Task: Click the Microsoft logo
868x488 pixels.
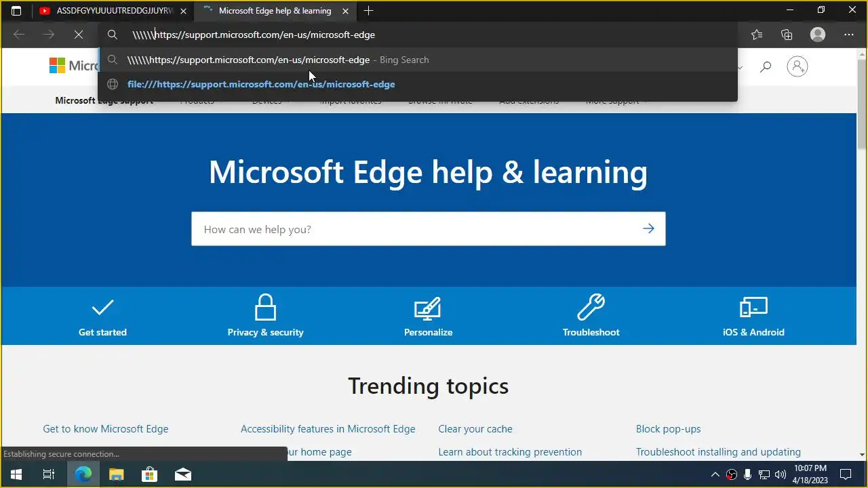Action: [73, 66]
